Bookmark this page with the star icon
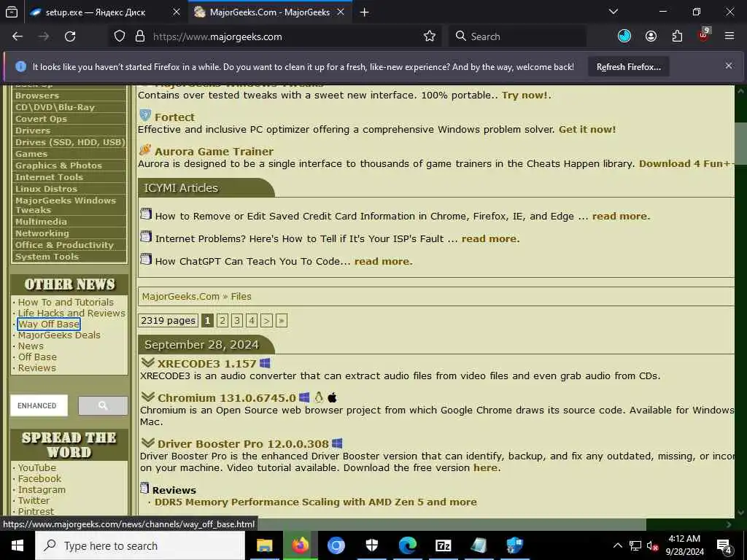This screenshot has width=747, height=560. point(429,36)
